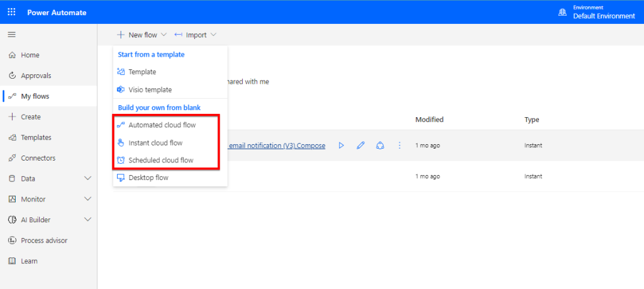This screenshot has width=644, height=289.
Task: Click the Scheduled cloud flow clock icon
Action: pos(121,161)
